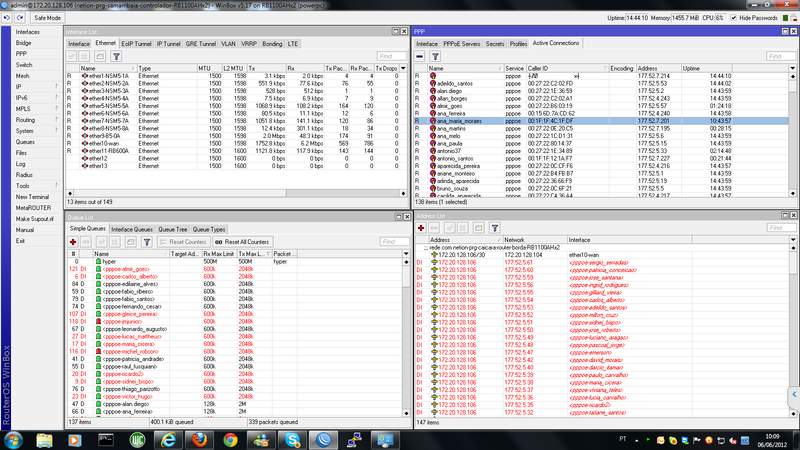Screen dimensions: 800x450
Task: Click Make Supout.rif in left menu
Action: click(35, 219)
